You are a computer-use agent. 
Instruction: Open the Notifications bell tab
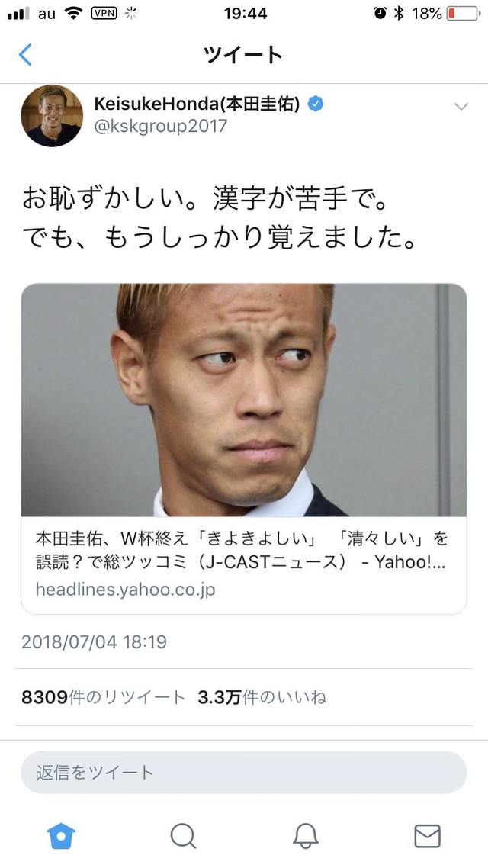coord(306,836)
